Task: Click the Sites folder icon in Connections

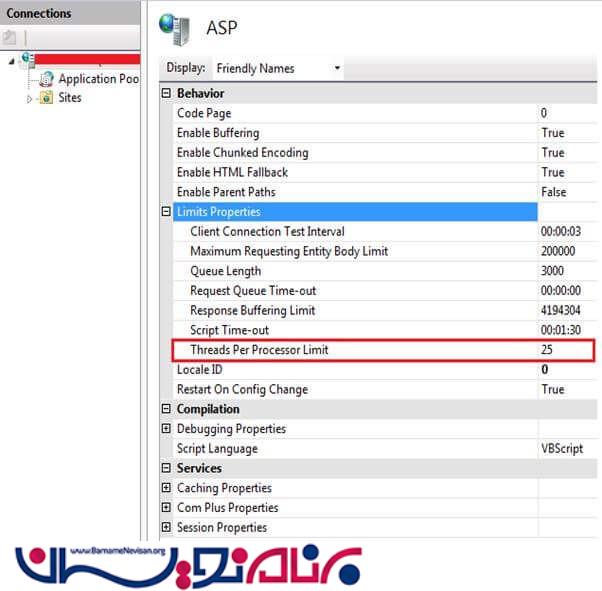Action: [x=46, y=98]
